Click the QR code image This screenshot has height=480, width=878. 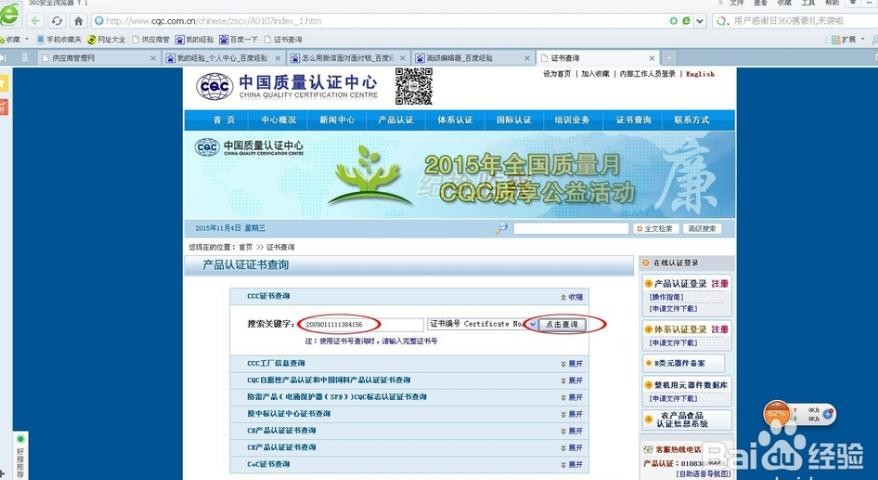coord(413,86)
